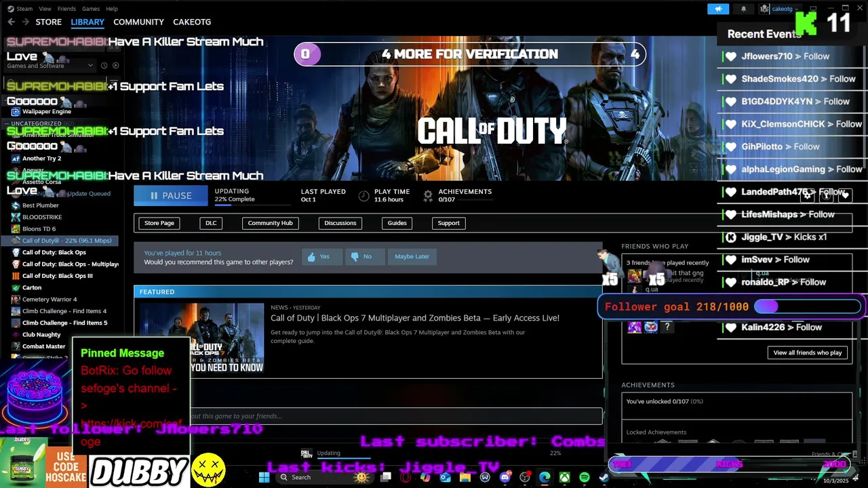
Task: Open Discord from taskbar
Action: point(505,477)
